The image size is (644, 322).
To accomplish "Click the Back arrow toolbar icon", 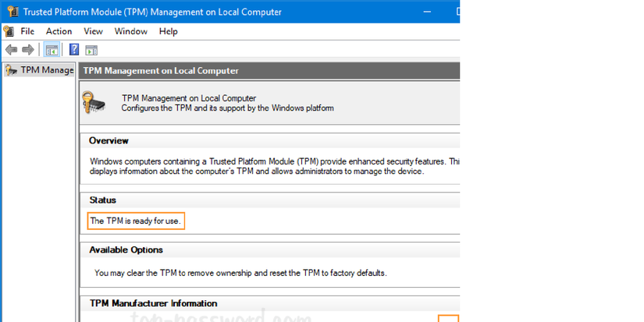I will (x=11, y=50).
